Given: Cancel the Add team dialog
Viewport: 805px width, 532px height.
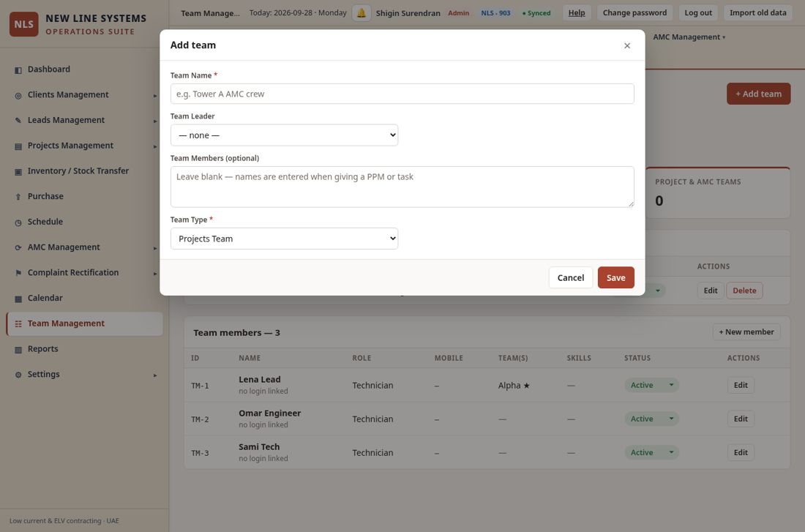Looking at the screenshot, I should 570,277.
